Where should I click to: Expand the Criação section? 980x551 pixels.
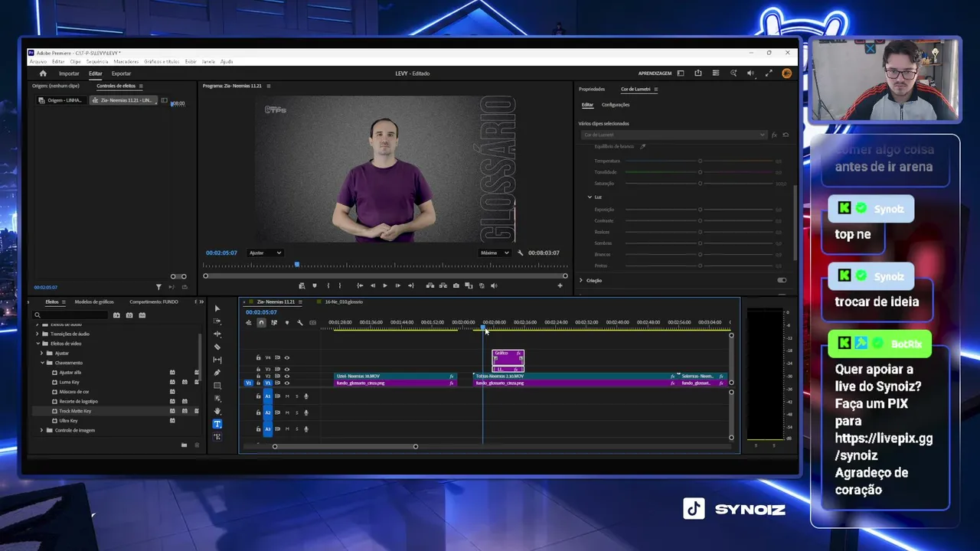pyautogui.click(x=581, y=280)
